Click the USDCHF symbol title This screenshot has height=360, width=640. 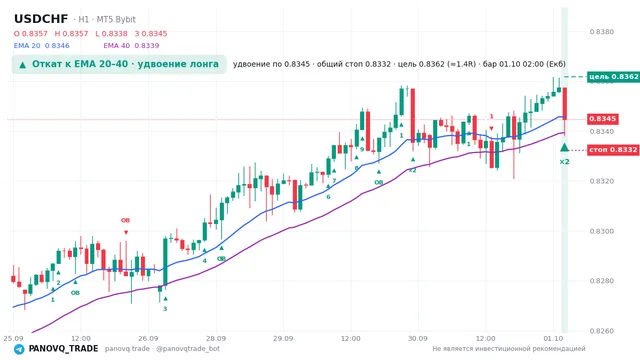41,19
